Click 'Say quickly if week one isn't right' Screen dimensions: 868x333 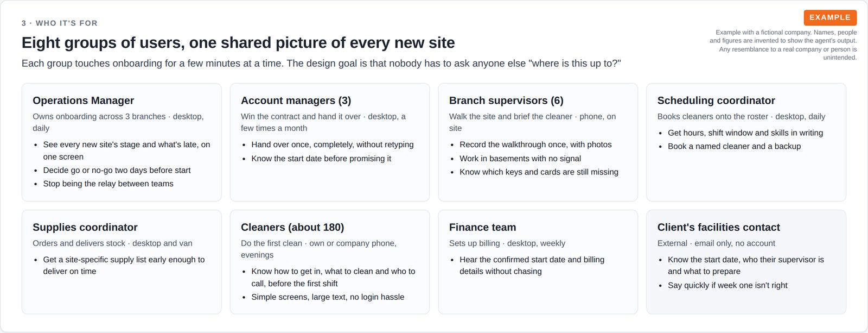click(x=727, y=285)
